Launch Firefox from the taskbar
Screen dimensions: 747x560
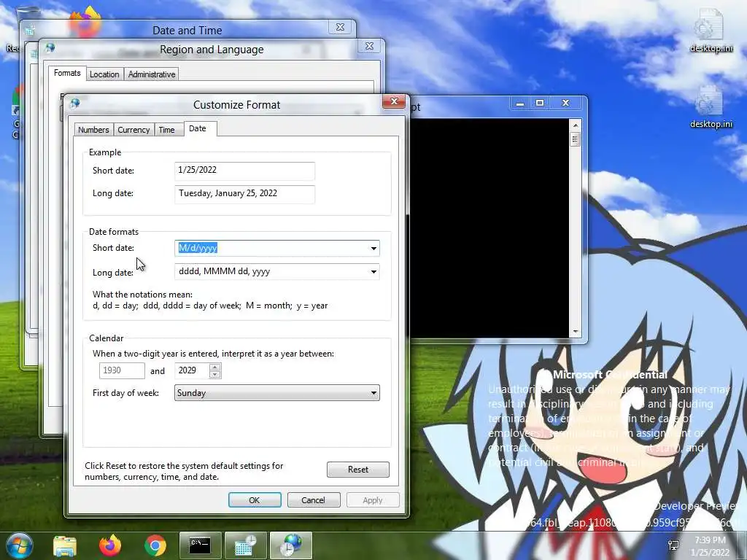point(110,545)
